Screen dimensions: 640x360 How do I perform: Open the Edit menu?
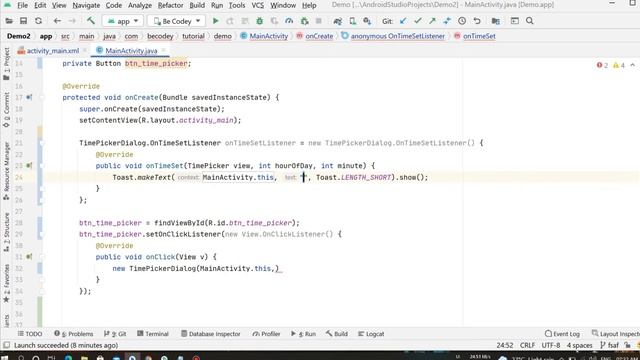(x=40, y=5)
